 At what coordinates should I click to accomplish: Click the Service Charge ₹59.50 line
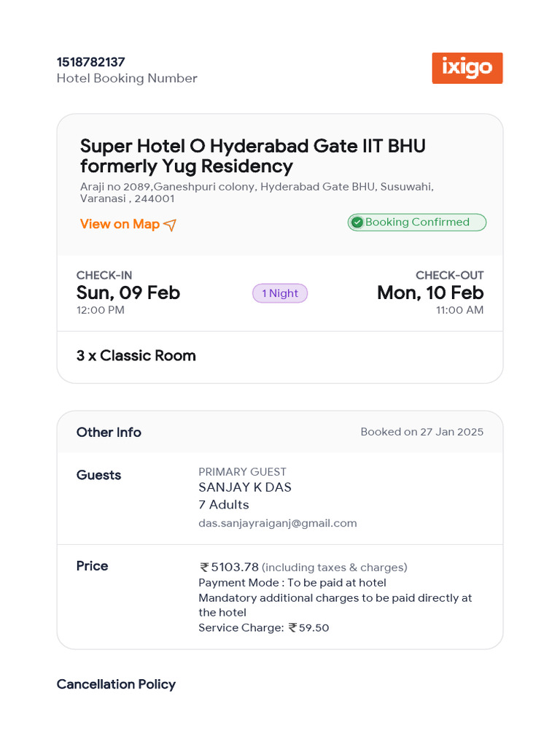pyautogui.click(x=264, y=627)
